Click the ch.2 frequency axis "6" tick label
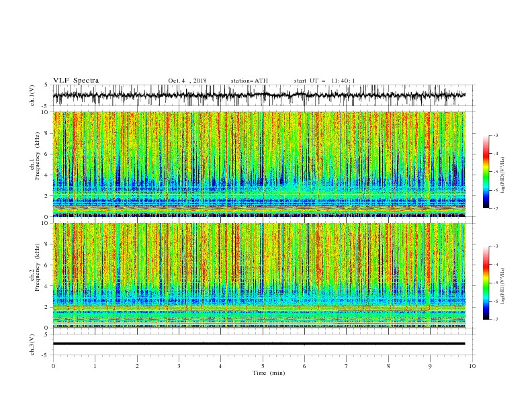 tap(47, 265)
